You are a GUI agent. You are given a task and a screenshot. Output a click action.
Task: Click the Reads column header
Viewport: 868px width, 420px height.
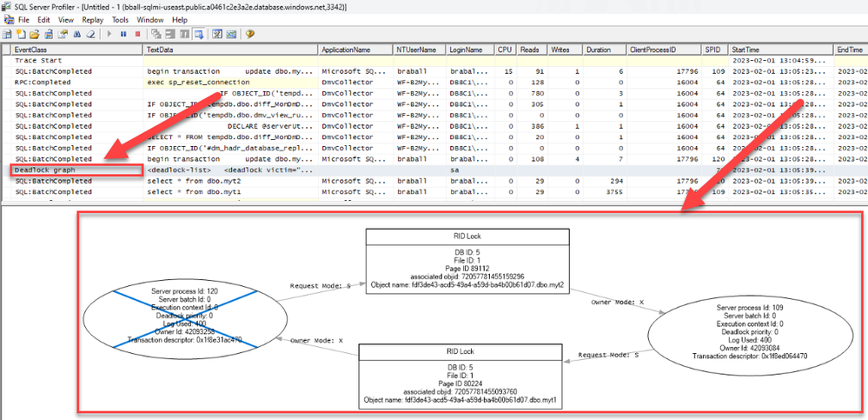coord(533,50)
